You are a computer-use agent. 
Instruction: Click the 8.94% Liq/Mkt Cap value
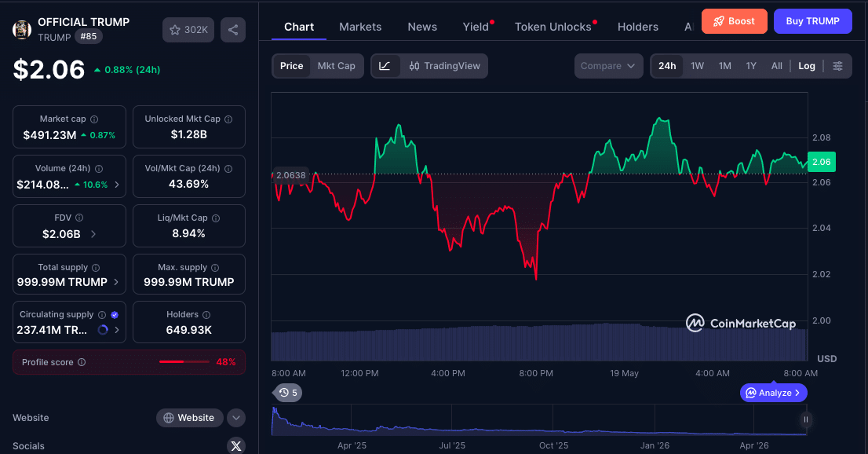[x=189, y=233]
